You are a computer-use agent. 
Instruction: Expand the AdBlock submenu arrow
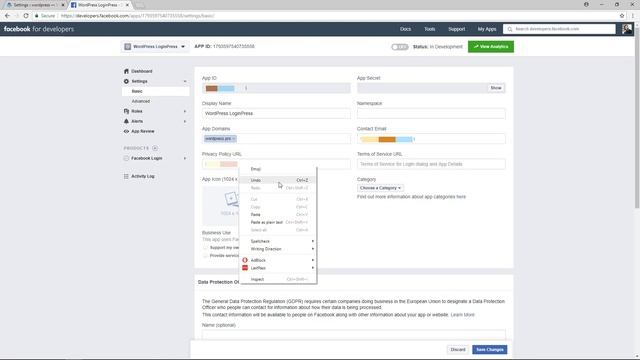click(313, 260)
